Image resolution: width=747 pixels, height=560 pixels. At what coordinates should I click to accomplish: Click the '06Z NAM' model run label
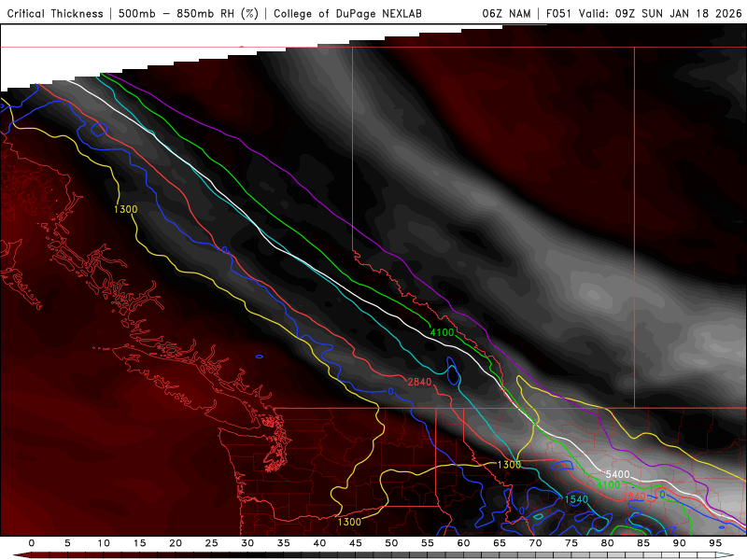[506, 14]
